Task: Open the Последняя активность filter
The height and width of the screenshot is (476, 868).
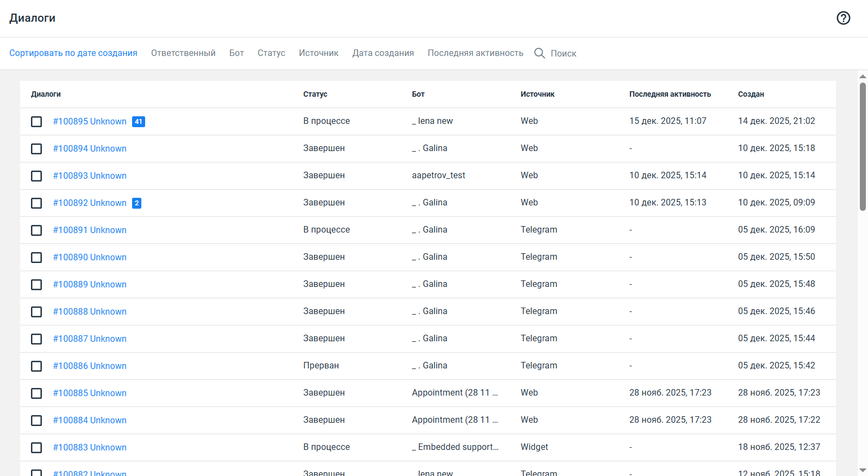Action: click(x=475, y=53)
